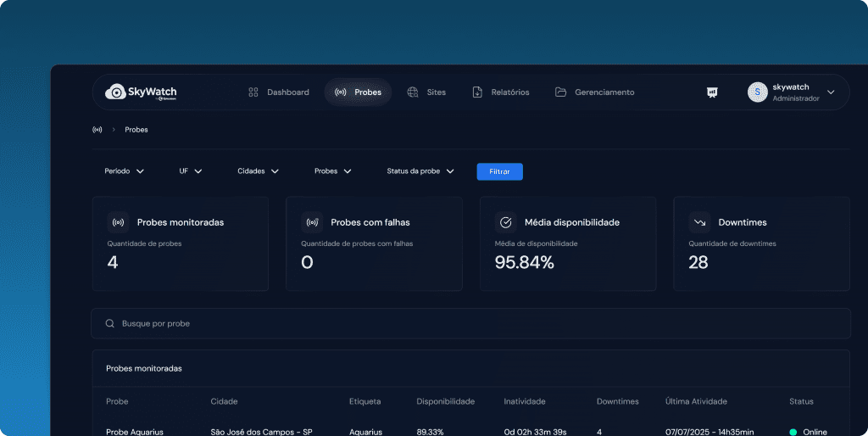Click the Probes monitoradas card icon

(x=118, y=222)
